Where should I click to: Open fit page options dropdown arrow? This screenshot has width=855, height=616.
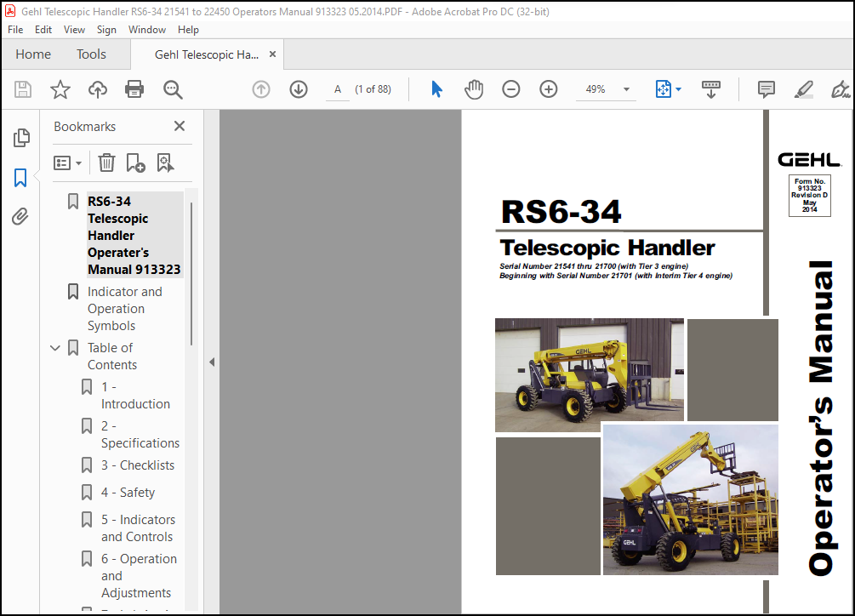click(678, 89)
